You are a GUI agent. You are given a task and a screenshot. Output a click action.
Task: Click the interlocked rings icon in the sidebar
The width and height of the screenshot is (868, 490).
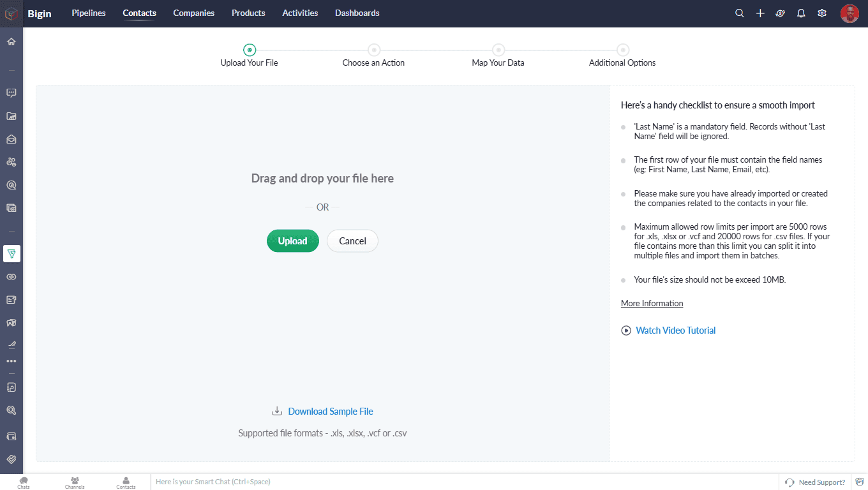point(11,277)
